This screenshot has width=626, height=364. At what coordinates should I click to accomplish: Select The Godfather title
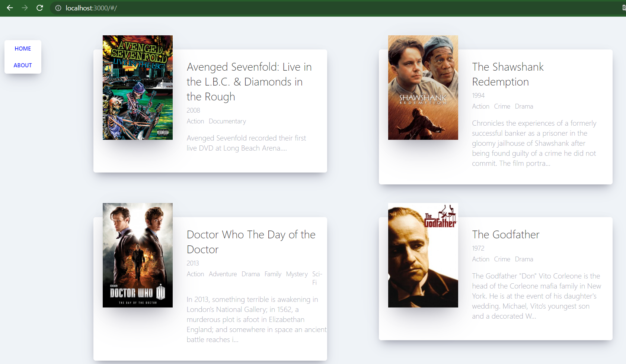(x=506, y=235)
